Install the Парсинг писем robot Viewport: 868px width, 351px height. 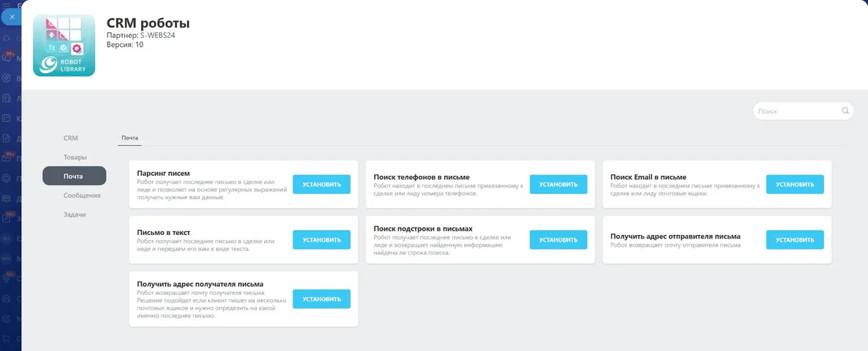click(x=321, y=185)
